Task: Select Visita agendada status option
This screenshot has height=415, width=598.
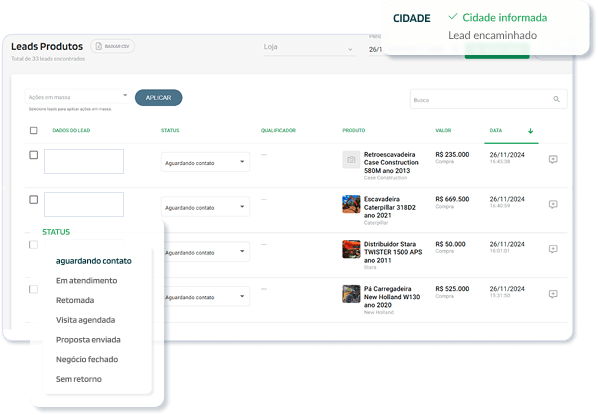Action: (x=85, y=320)
